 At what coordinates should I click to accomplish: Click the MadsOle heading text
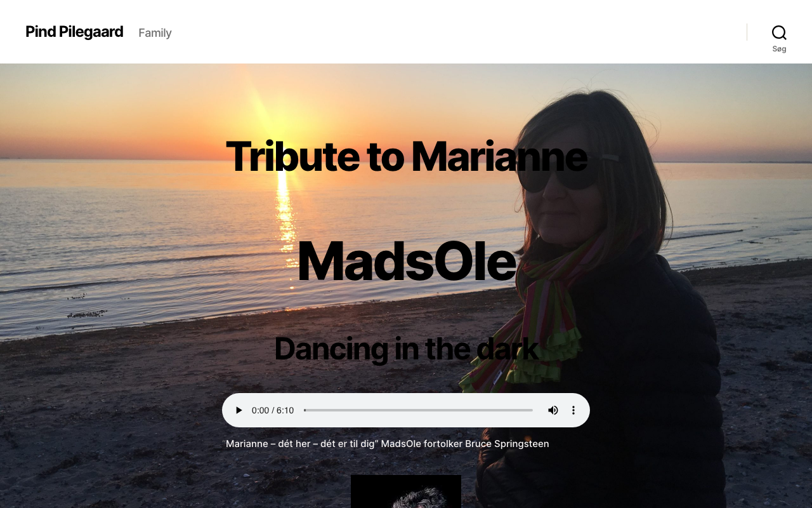(406, 260)
